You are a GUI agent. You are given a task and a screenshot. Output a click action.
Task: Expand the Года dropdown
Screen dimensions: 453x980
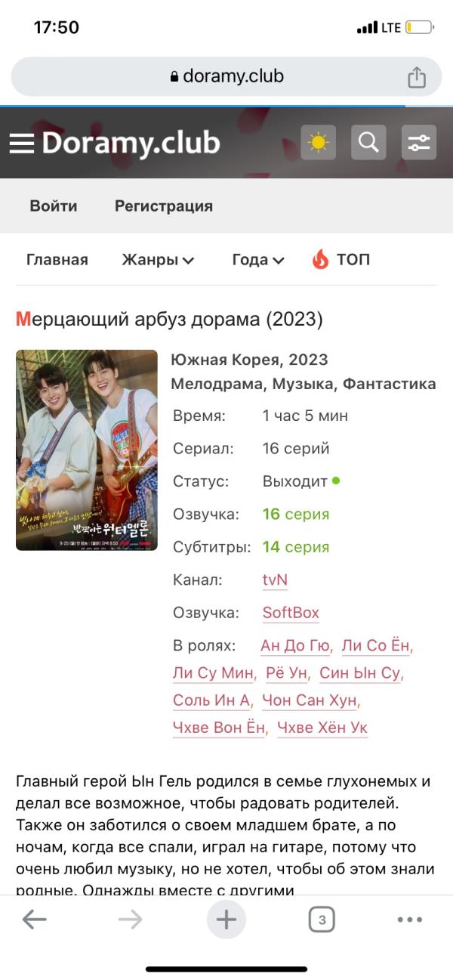(x=257, y=260)
